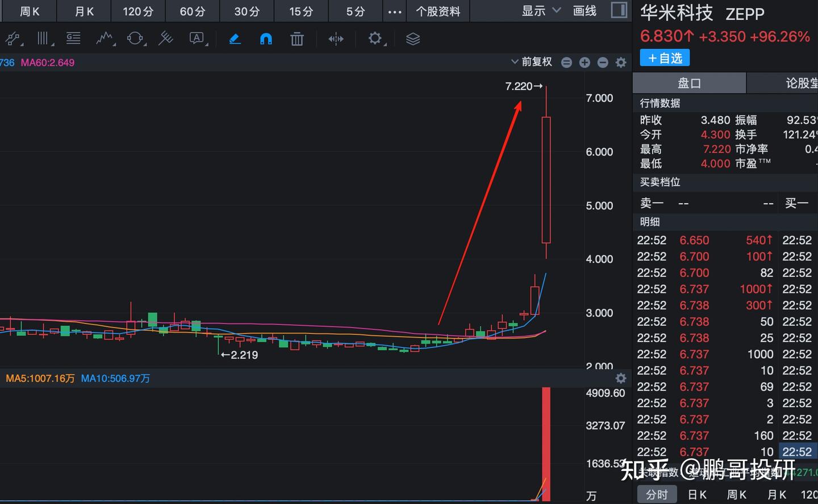This screenshot has width=818, height=504.
Task: Click the zoom out minus button
Action: (603, 62)
